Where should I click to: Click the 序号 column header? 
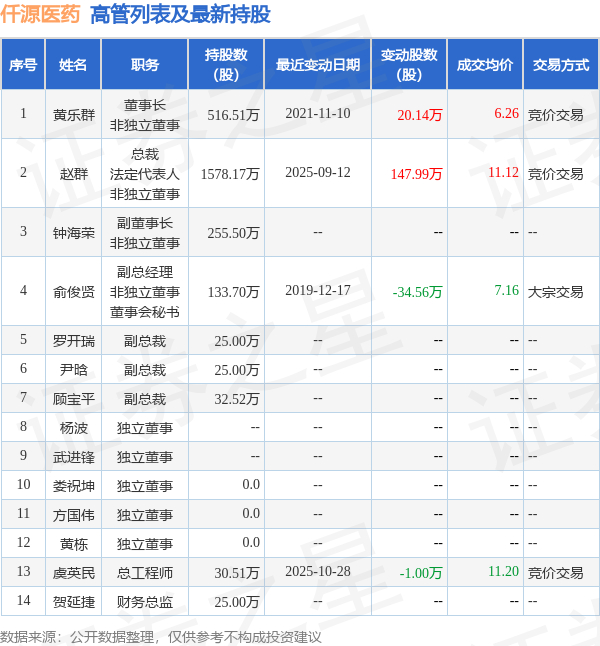(x=23, y=65)
